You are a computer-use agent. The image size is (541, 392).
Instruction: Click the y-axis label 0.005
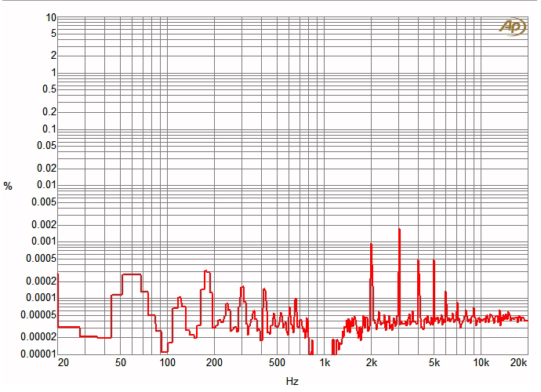click(x=44, y=201)
